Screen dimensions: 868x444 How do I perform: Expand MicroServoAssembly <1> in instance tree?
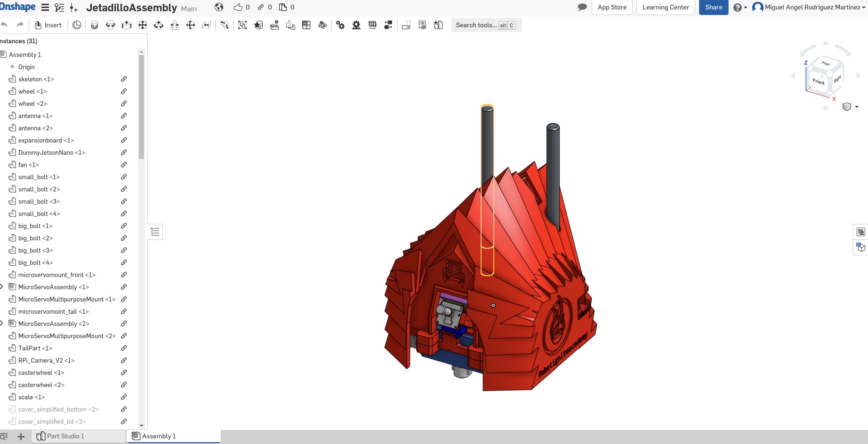[x=2, y=287]
